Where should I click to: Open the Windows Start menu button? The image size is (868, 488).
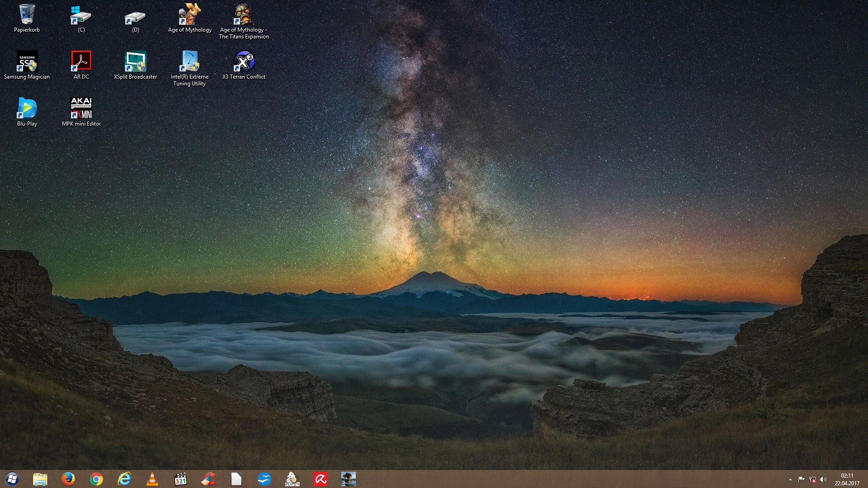pos(12,479)
